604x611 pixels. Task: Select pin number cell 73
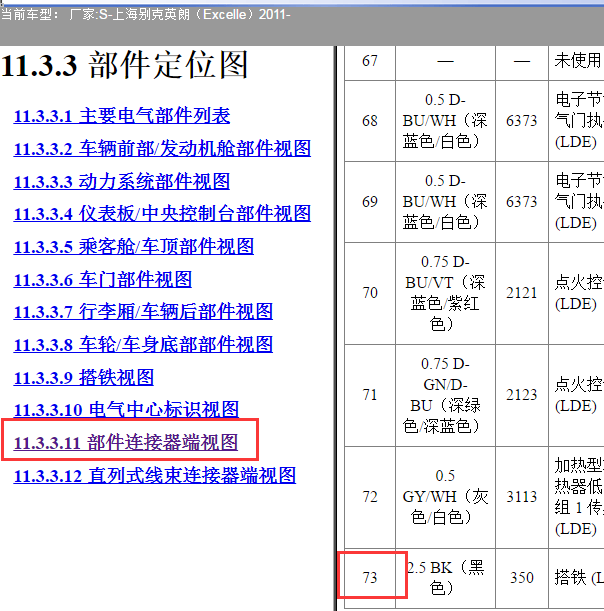(370, 578)
